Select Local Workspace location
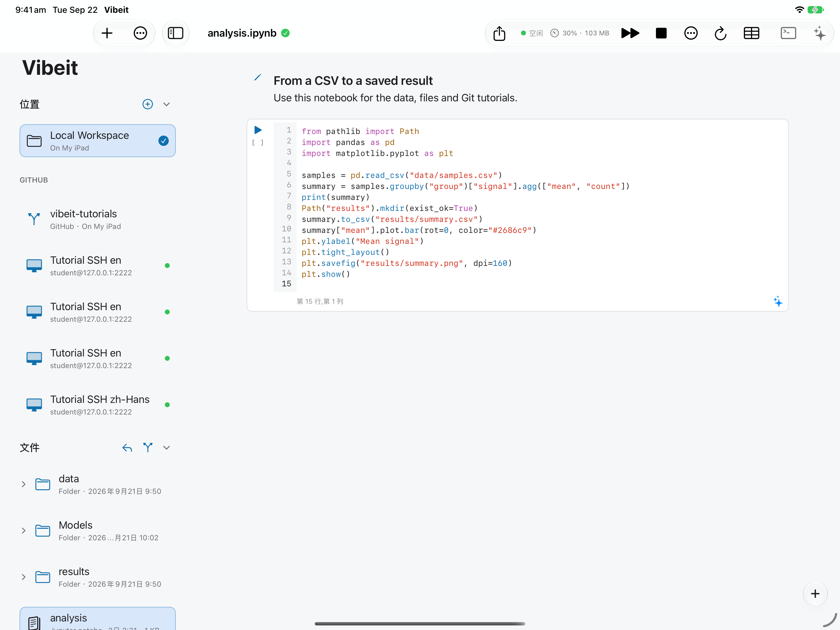The width and height of the screenshot is (840, 630). [x=98, y=140]
